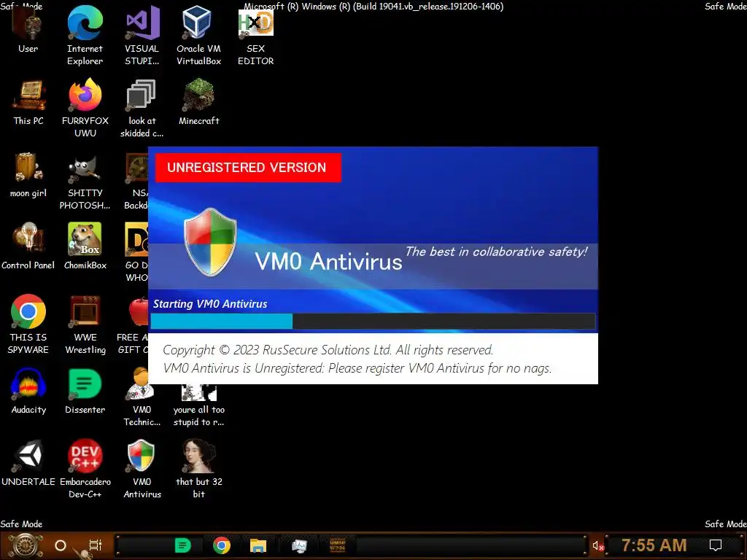Open youre all too stupid to r... icon
The height and width of the screenshot is (560, 747).
click(198, 405)
